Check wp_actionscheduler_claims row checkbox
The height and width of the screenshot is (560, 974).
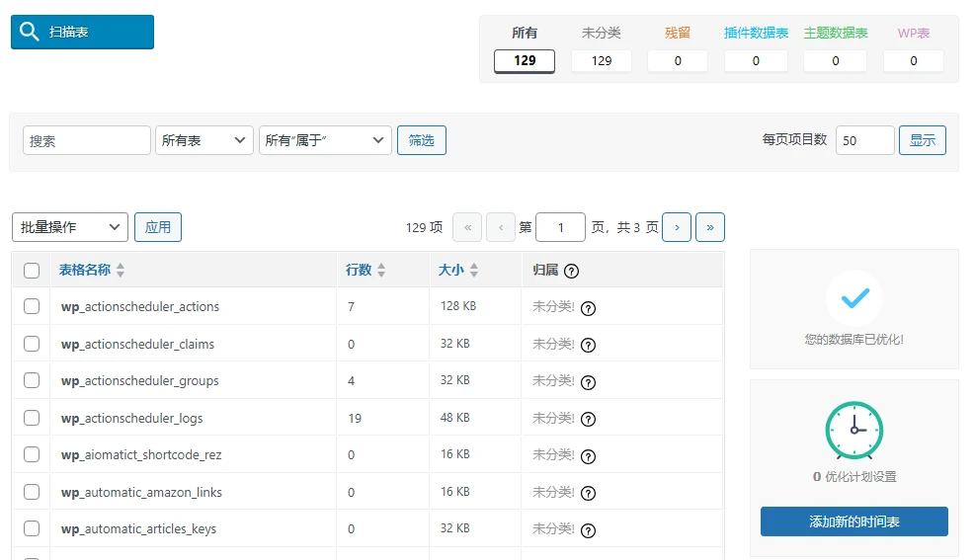(x=32, y=344)
